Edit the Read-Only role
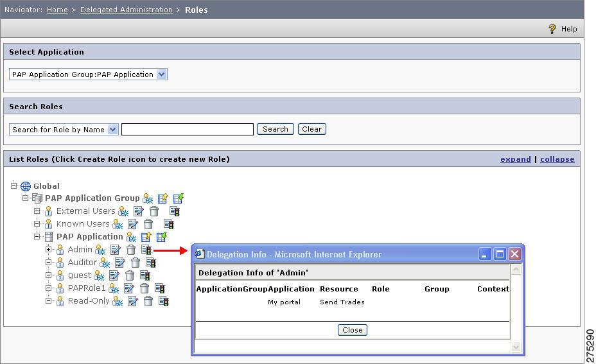The width and height of the screenshot is (596, 364). click(x=133, y=301)
